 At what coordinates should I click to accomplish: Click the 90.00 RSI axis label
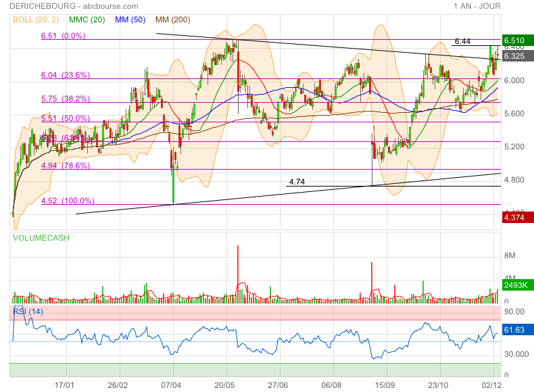[514, 312]
